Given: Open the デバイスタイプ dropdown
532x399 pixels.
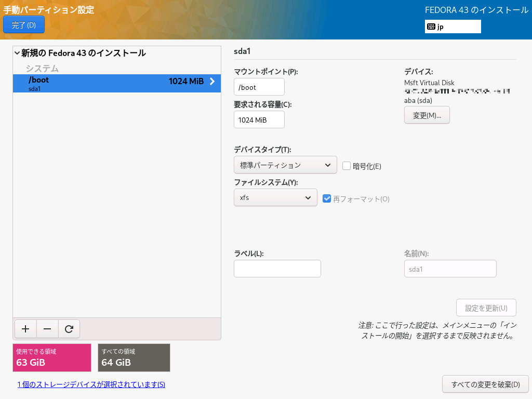Looking at the screenshot, I should point(285,165).
